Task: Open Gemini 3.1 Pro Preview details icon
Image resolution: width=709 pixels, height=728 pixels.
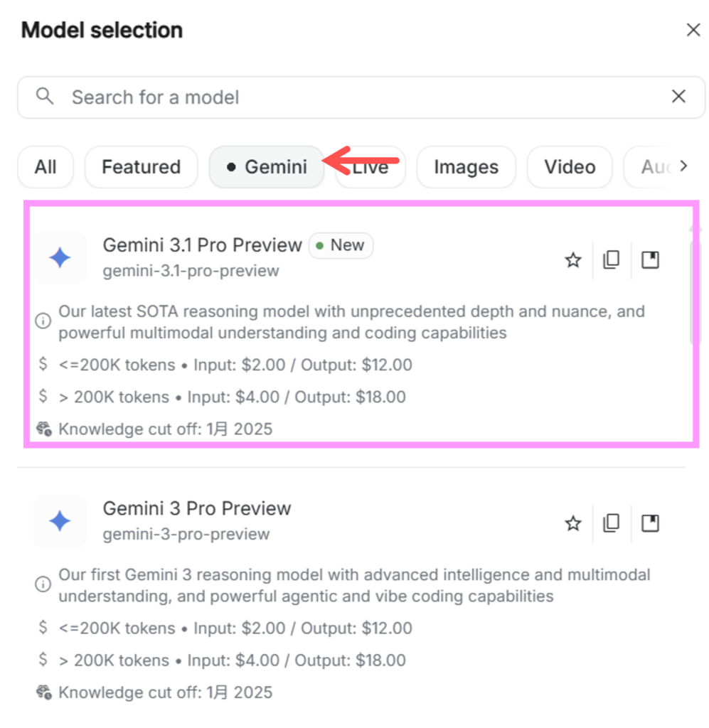Action: pyautogui.click(x=650, y=261)
